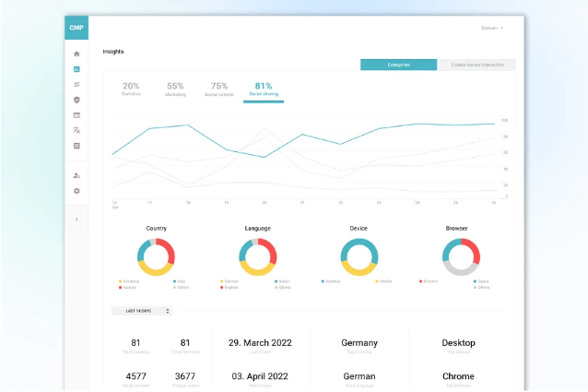Select the 55% Marketing category
588x392 pixels.
coord(175,89)
